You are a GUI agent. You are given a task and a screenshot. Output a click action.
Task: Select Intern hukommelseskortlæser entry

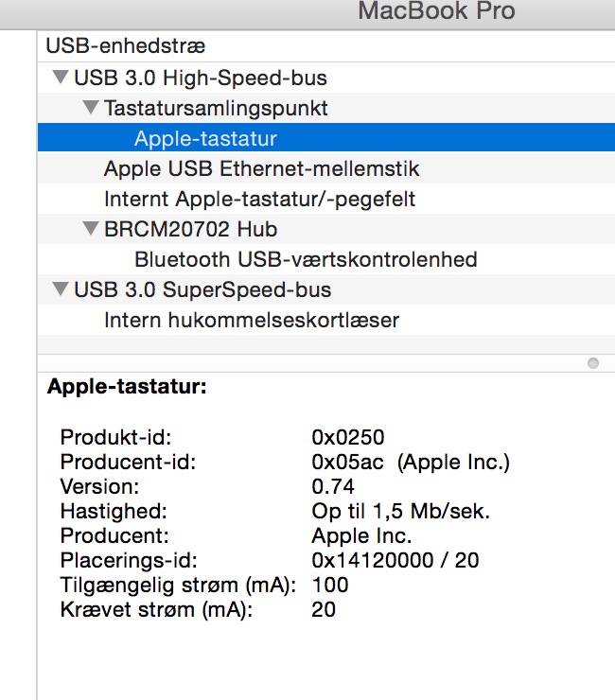point(252,321)
